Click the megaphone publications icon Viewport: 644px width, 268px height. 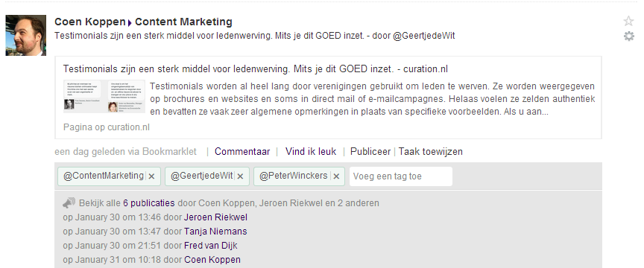(69, 202)
